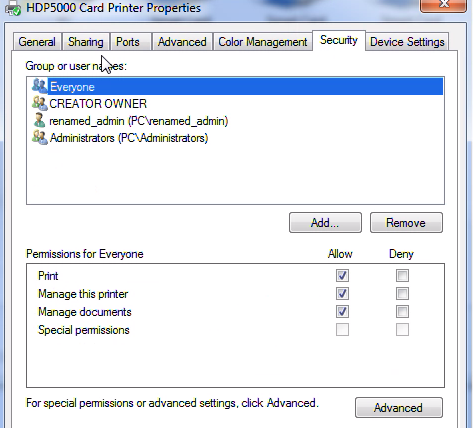Click the Add... button
Screen dimensions: 473x428
tap(325, 223)
